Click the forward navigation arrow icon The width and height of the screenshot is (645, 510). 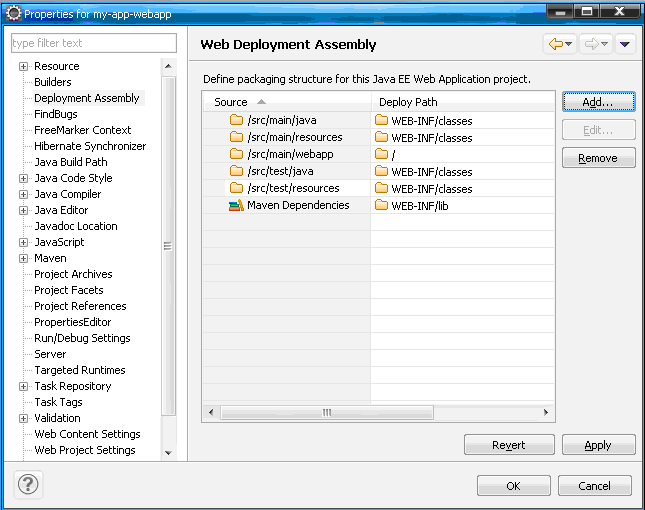(590, 44)
